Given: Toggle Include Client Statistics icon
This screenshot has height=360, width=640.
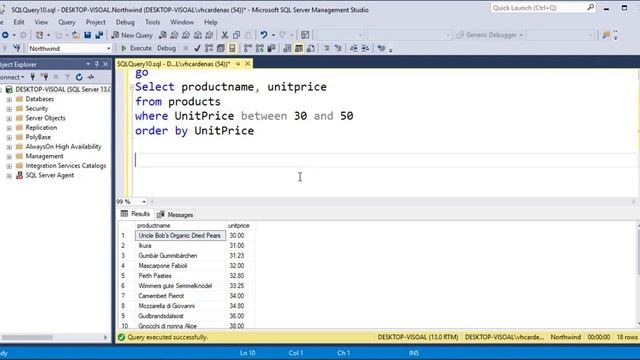Looking at the screenshot, I should pos(271,48).
